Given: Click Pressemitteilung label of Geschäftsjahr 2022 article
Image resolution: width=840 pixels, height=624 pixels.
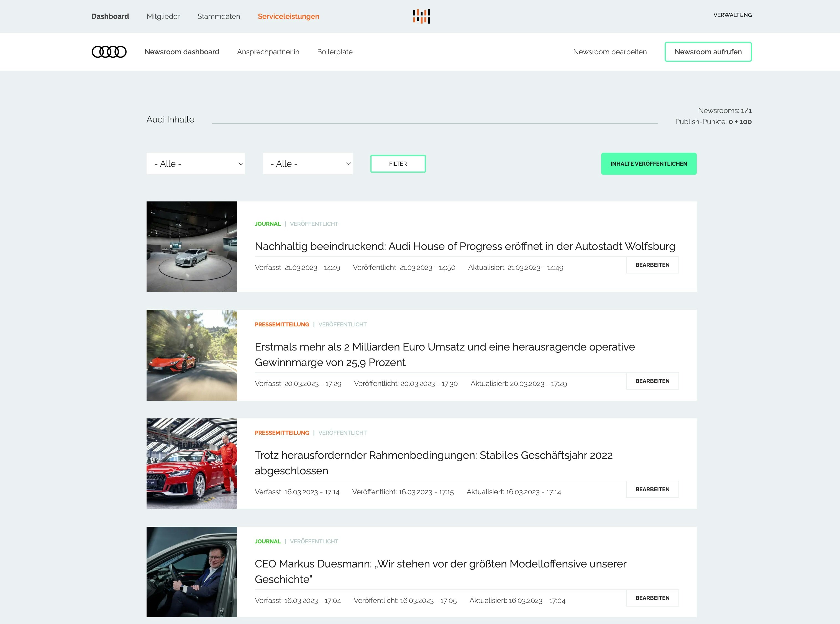Looking at the screenshot, I should click(x=282, y=433).
